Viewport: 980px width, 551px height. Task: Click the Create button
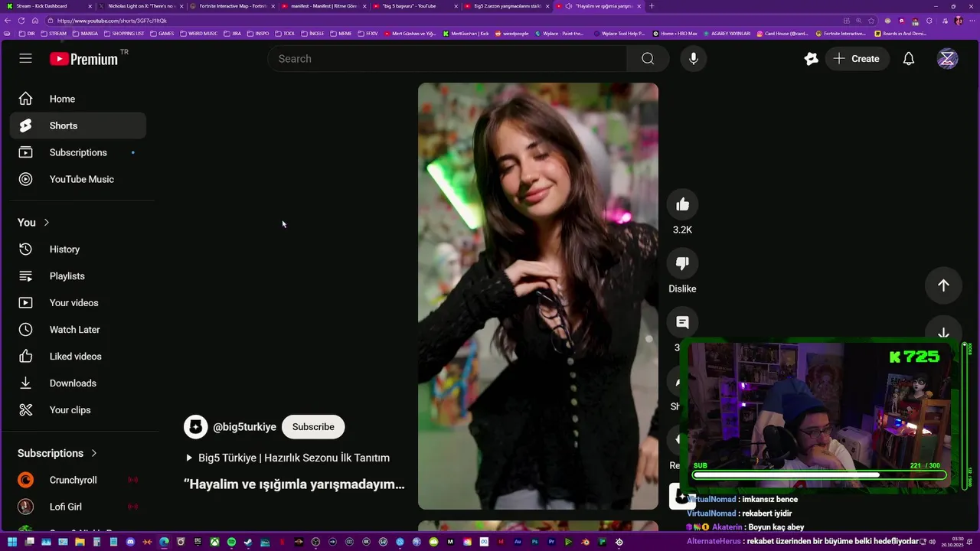(857, 59)
